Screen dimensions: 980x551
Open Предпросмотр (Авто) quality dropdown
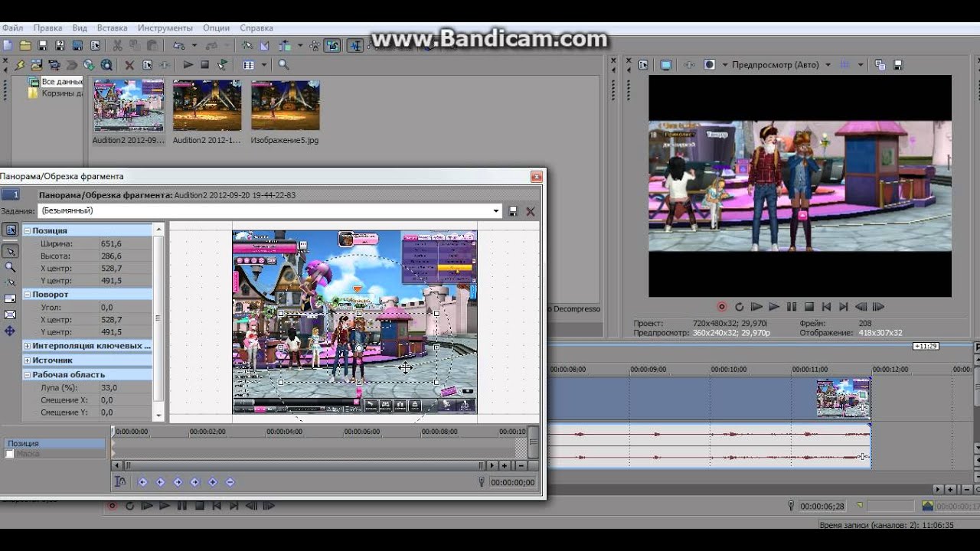827,65
